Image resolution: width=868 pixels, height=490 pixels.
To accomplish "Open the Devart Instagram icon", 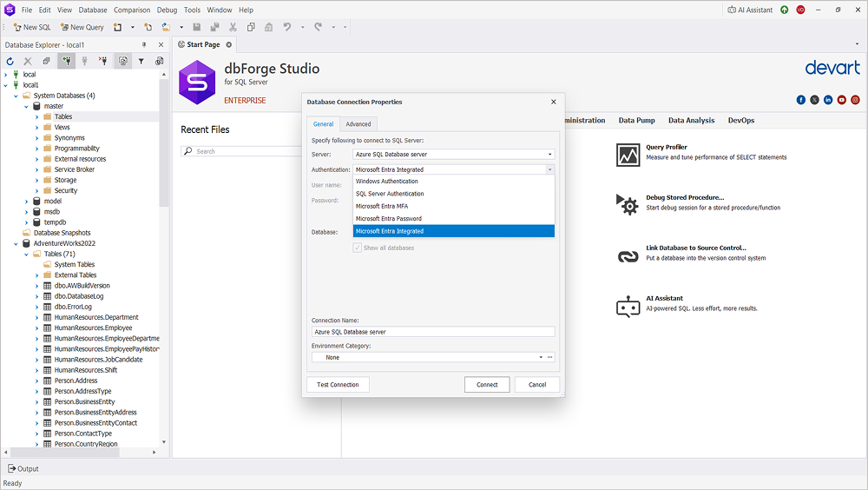I will tap(855, 100).
